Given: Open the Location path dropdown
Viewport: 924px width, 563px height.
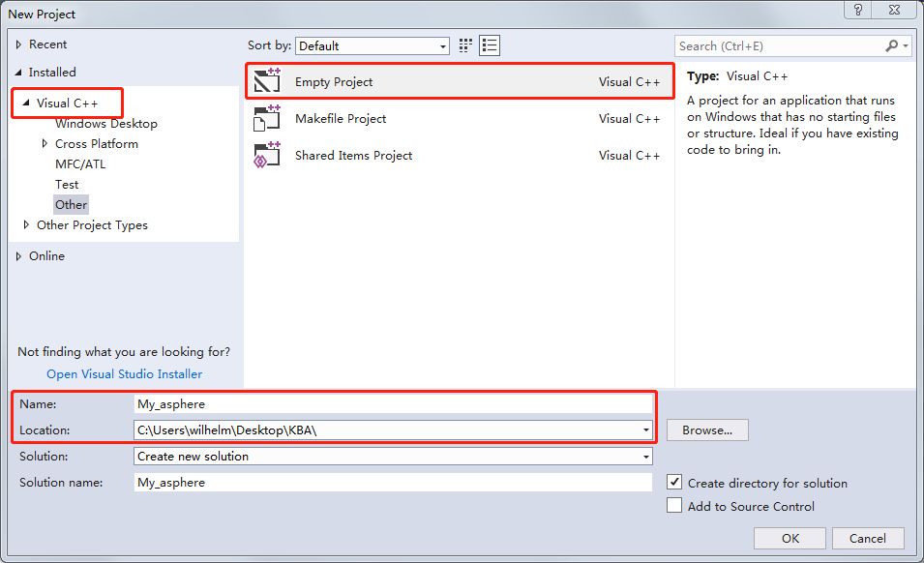Looking at the screenshot, I should (645, 430).
